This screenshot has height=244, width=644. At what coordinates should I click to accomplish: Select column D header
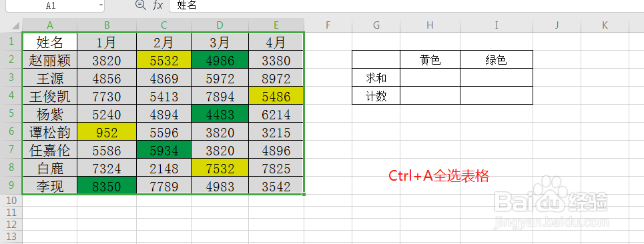[x=220, y=25]
